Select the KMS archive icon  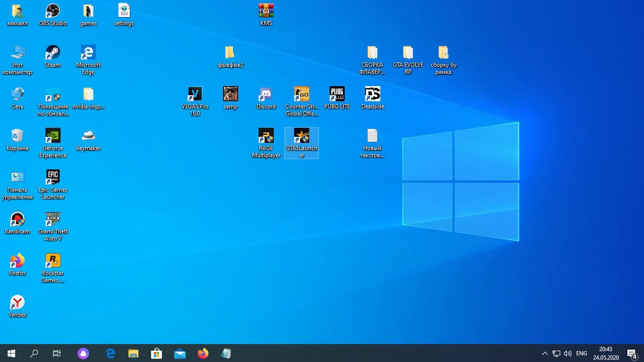pyautogui.click(x=266, y=15)
